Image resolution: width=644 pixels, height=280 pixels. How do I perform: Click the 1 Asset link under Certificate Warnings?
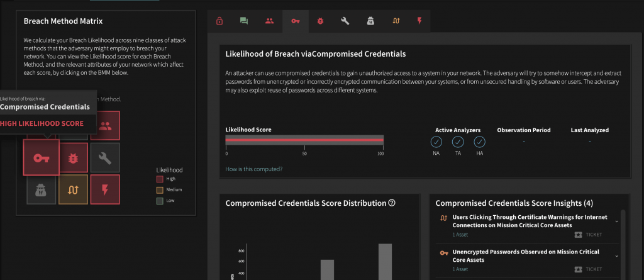tap(460, 235)
